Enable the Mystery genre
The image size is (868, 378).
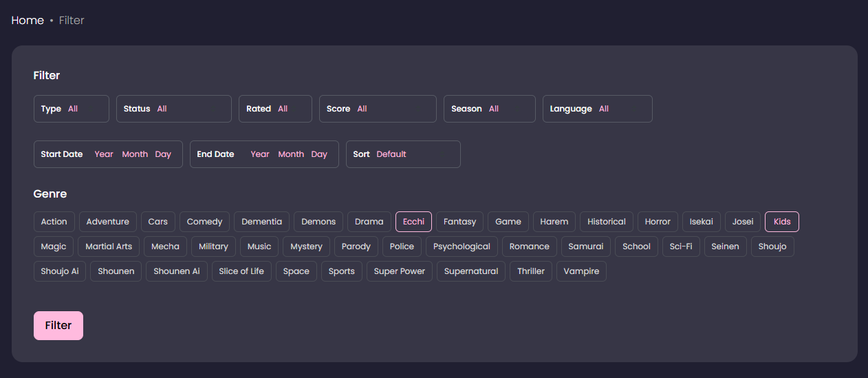tap(307, 246)
